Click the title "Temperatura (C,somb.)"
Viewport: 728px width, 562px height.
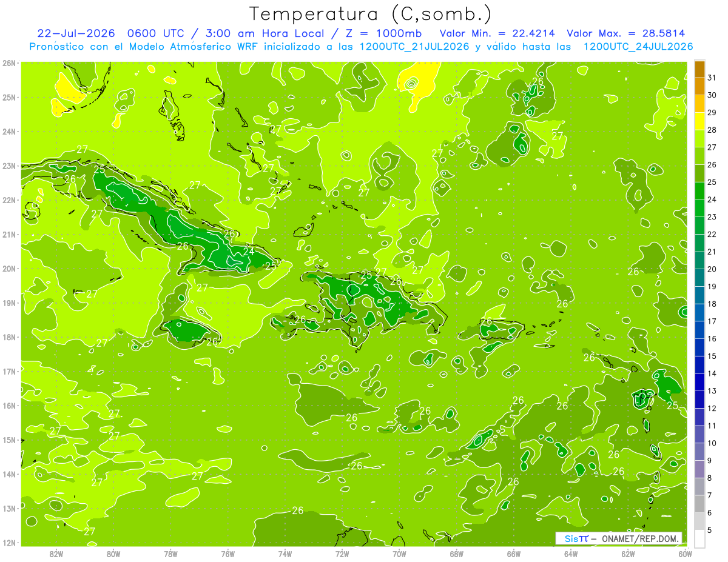pyautogui.click(x=371, y=14)
